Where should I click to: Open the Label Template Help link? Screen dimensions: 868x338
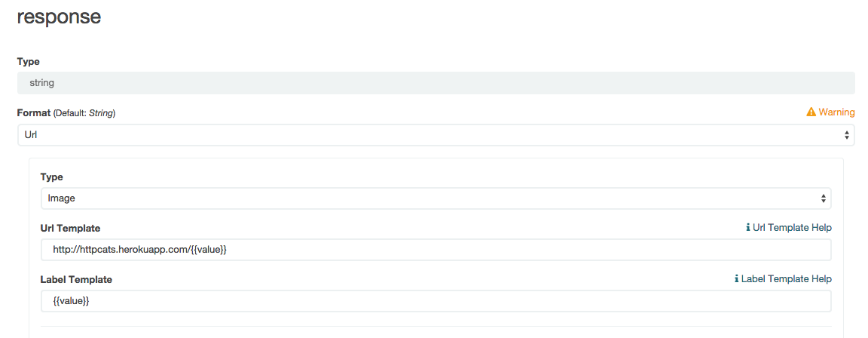tap(786, 278)
